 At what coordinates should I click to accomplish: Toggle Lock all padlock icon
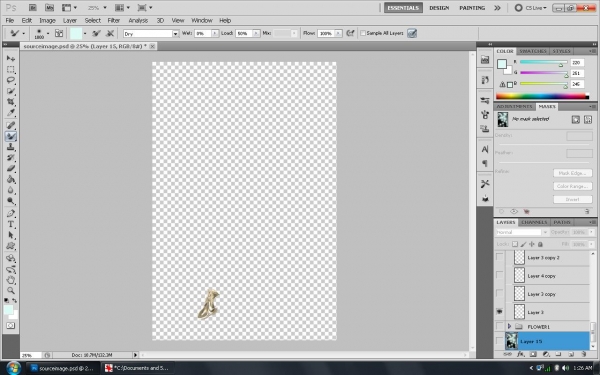(540, 244)
